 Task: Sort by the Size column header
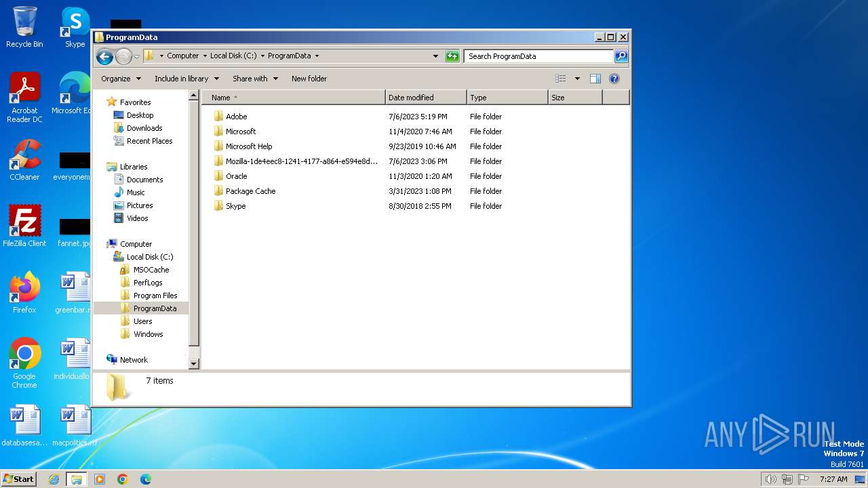point(575,98)
